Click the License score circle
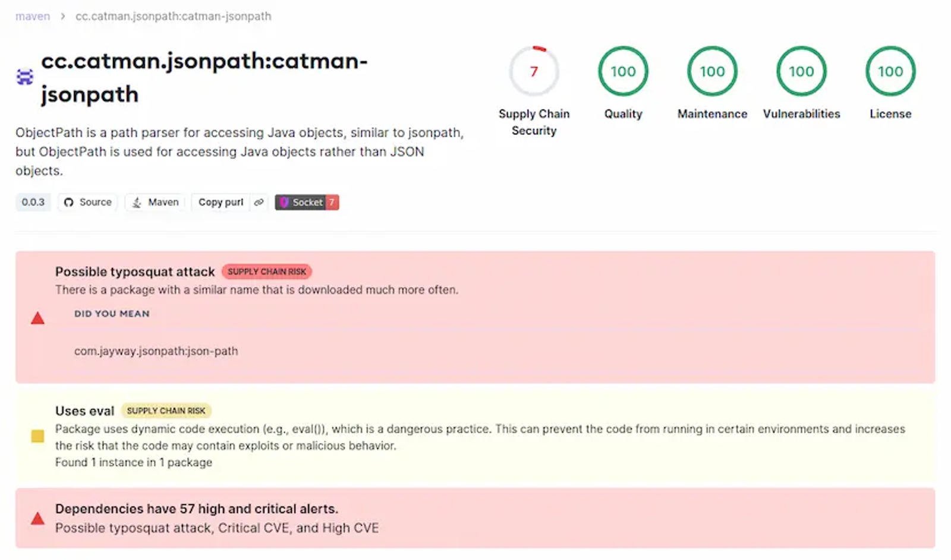This screenshot has height=560, width=951. pos(890,71)
